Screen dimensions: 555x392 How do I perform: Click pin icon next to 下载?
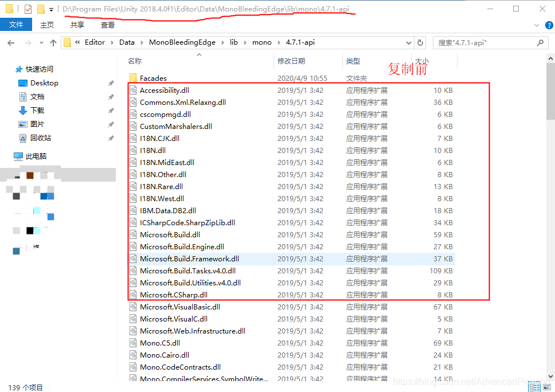tap(111, 111)
